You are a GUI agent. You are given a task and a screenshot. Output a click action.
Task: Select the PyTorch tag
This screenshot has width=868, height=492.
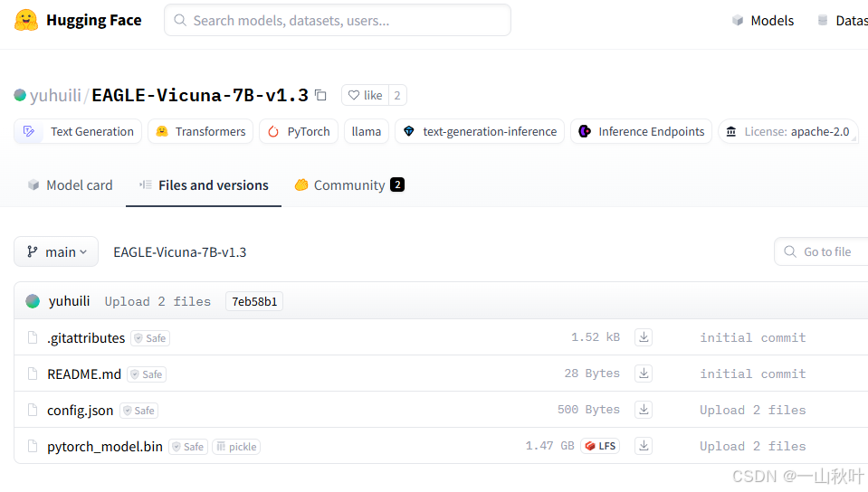(x=299, y=132)
